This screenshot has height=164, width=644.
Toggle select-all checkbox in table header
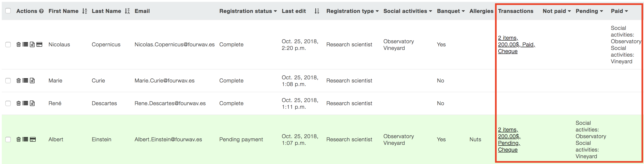pos(8,11)
